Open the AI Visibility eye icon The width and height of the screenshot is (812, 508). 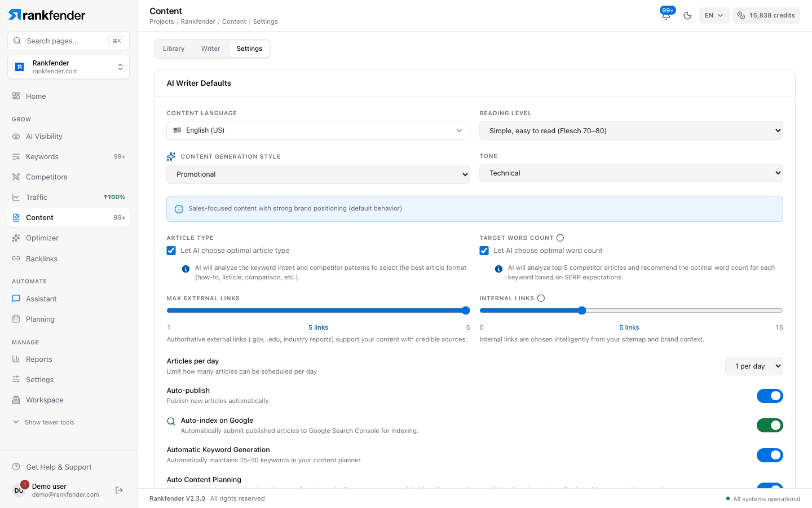tap(16, 137)
